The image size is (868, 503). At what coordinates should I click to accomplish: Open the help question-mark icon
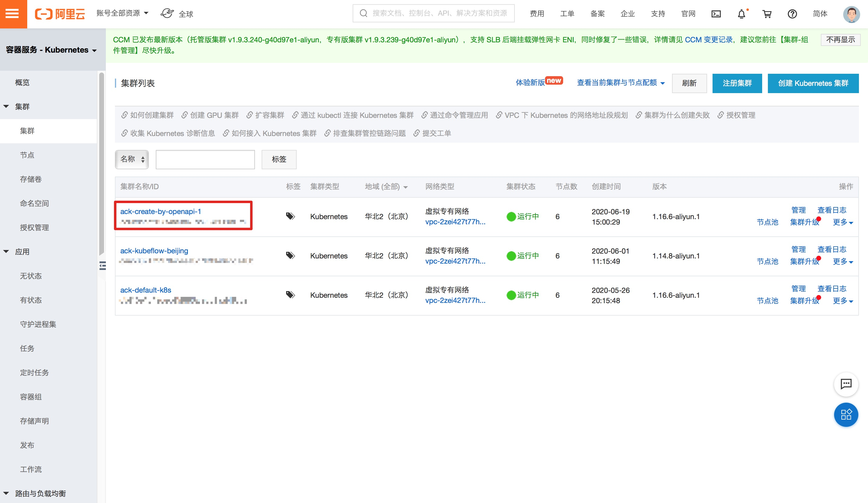point(792,14)
